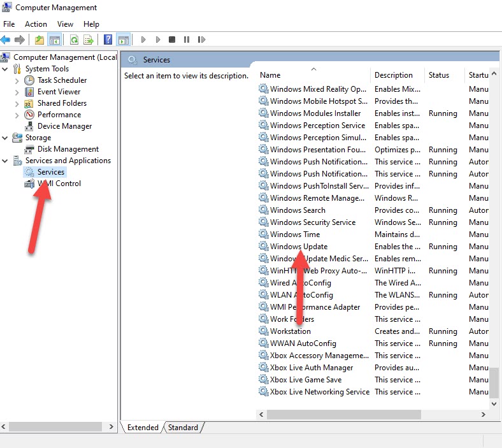
Task: Open the Action menu
Action: pos(36,24)
